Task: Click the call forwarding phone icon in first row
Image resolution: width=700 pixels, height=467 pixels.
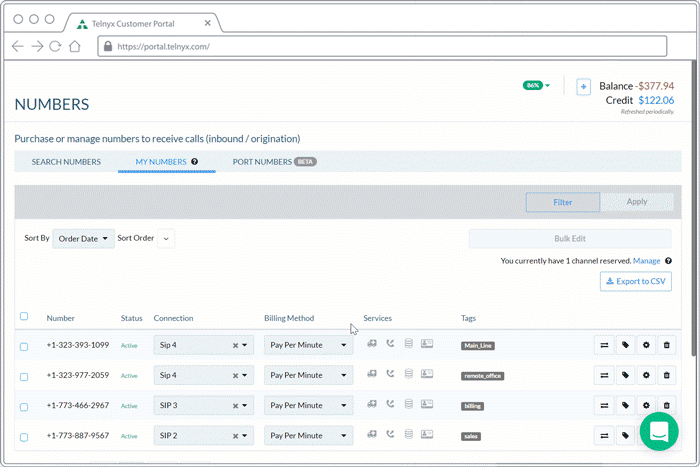Action: coord(390,343)
